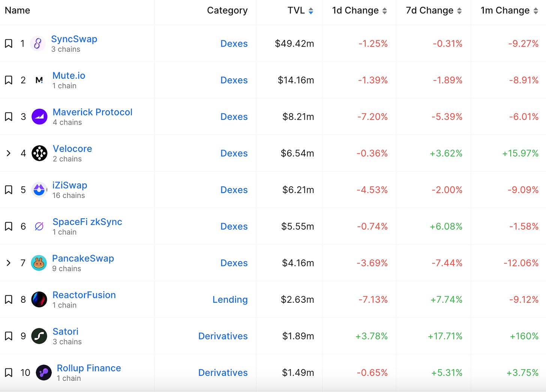This screenshot has height=392, width=546.
Task: Click the Rollup Finance logo icon
Action: coord(43,372)
